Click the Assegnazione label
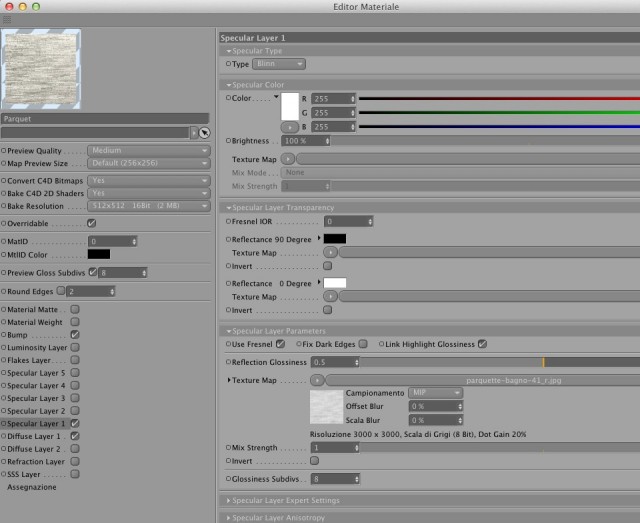Screen dimensions: 640x523 [32, 487]
